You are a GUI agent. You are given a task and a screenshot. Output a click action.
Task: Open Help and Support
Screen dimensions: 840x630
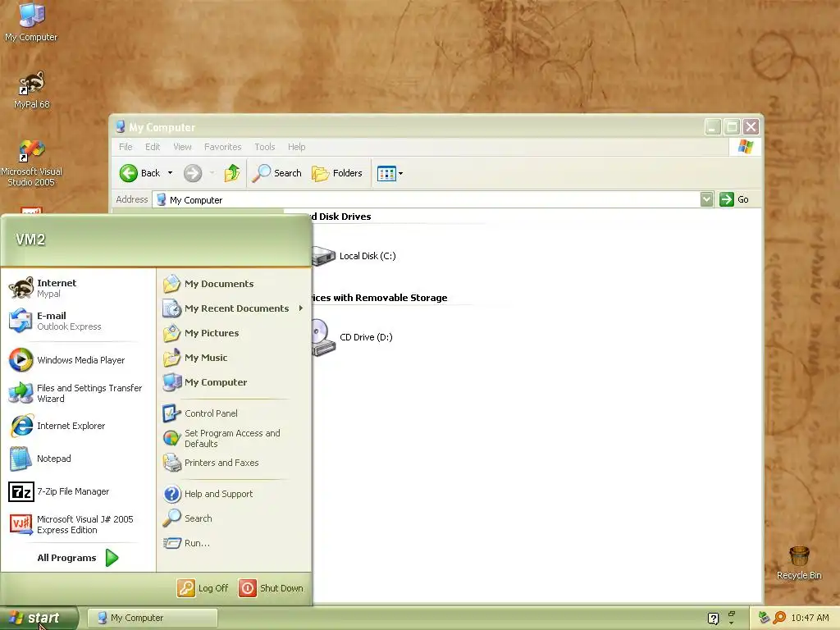point(234,494)
